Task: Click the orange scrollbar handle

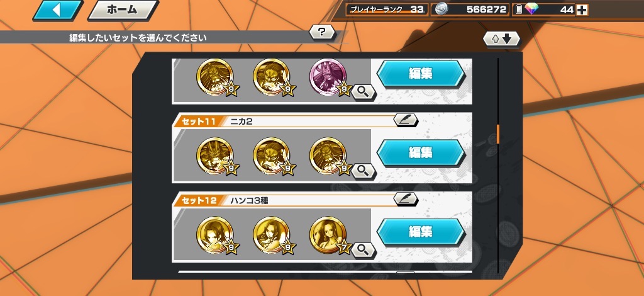Action: click(x=498, y=134)
